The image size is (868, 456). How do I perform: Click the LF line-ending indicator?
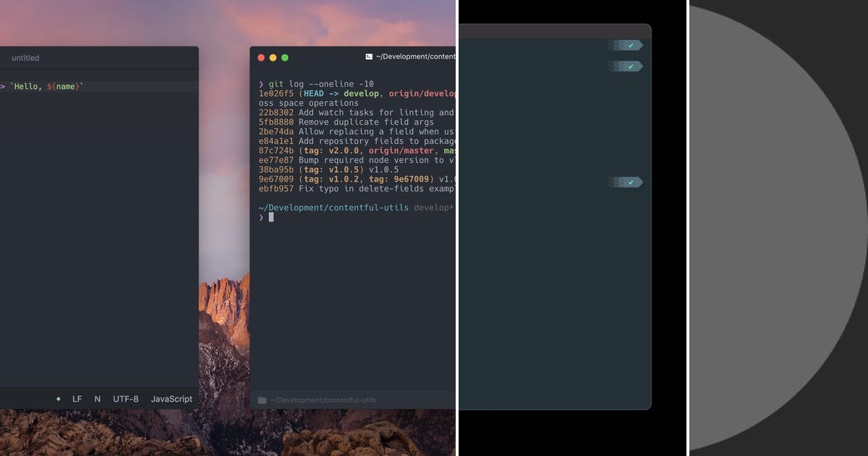pos(76,399)
